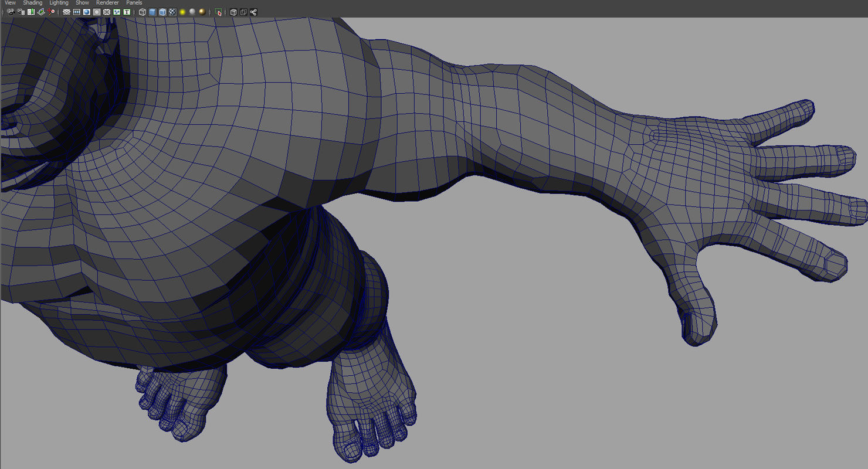
Task: Open the Shading menu
Action: click(33, 3)
